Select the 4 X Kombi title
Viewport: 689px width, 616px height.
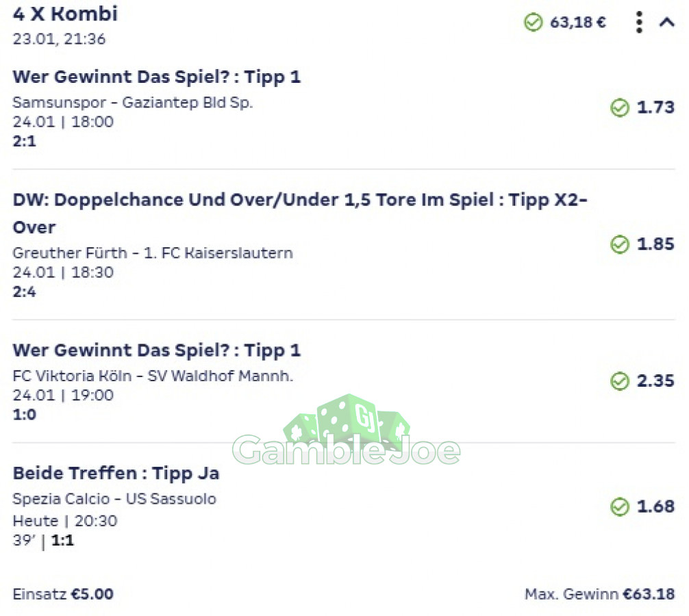point(65,14)
